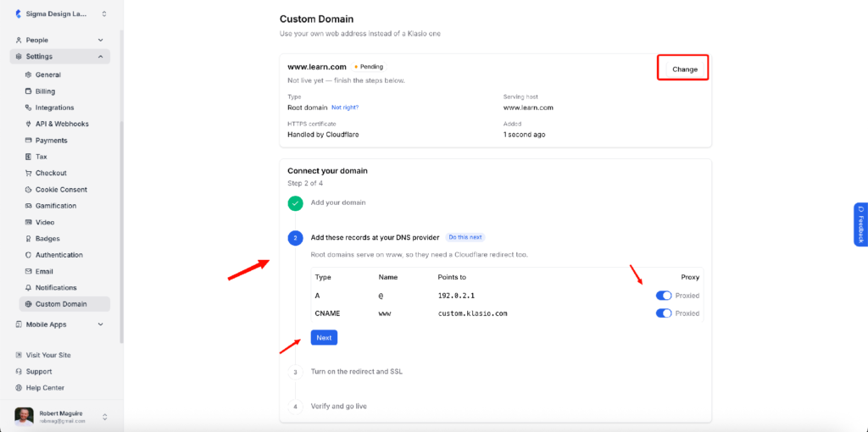Screen dimensions: 868x432
Task: Expand the Mobile Apps section chevron
Action: [x=100, y=324]
